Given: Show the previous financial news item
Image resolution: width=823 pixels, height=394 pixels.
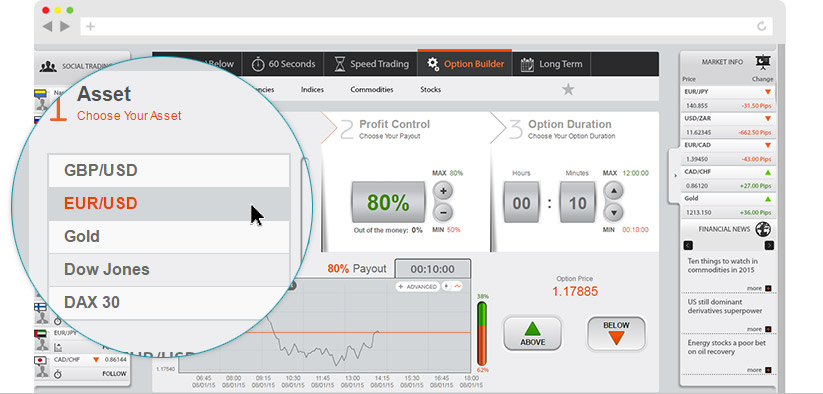Looking at the screenshot, I should [689, 246].
